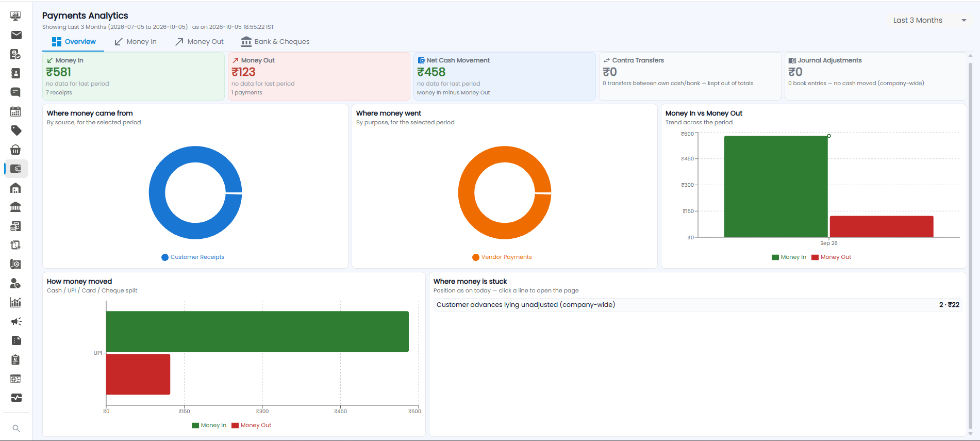Open the mail envelope icon in the sidebar
980x441 pixels.
point(16,35)
